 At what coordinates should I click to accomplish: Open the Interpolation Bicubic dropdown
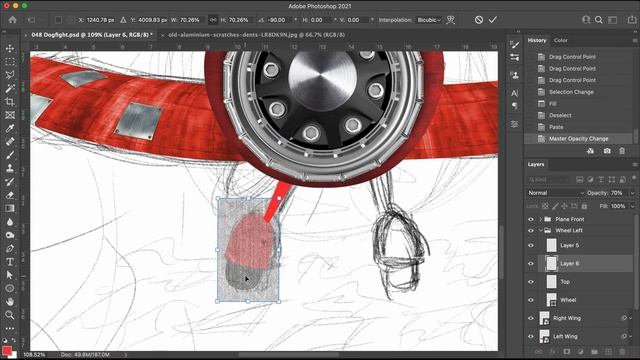429,20
